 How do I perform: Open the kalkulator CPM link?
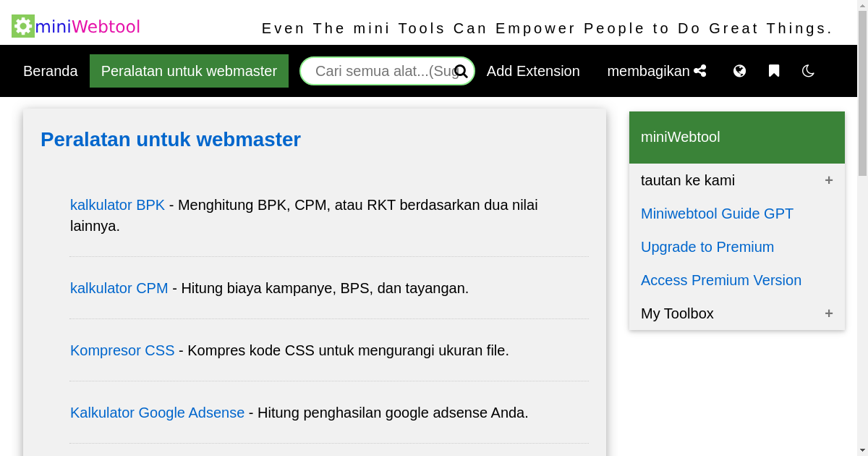(119, 288)
